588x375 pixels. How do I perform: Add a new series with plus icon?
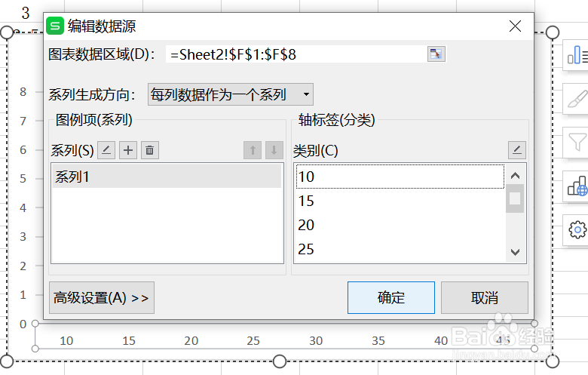click(x=129, y=150)
